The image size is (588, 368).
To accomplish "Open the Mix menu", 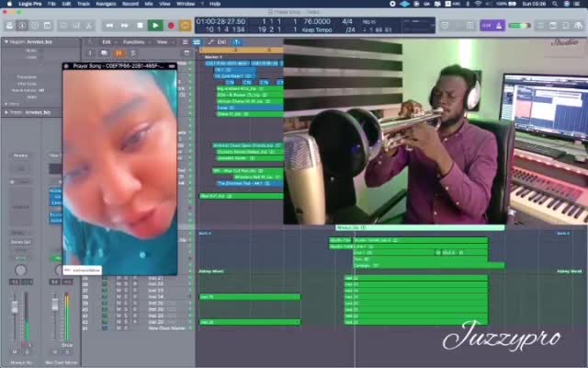I will tap(149, 4).
